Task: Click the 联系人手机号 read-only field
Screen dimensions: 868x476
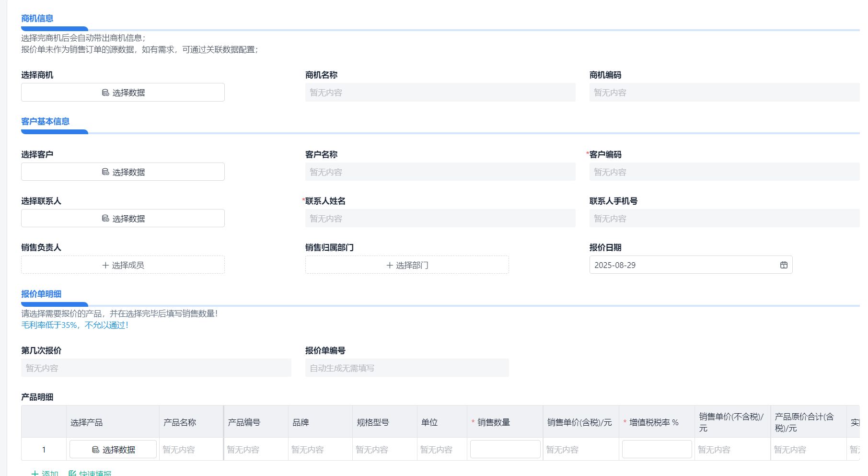Action: (x=724, y=218)
